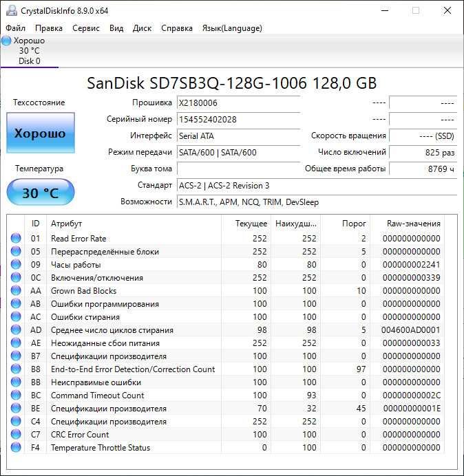Open the Язык(Language) menu
Screen dimensions: 464x476
click(x=232, y=28)
